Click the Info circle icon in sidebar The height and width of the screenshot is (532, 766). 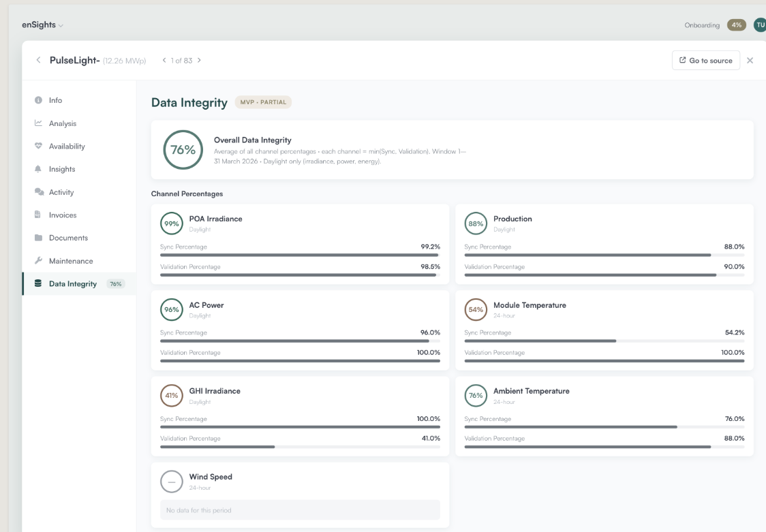pyautogui.click(x=38, y=100)
